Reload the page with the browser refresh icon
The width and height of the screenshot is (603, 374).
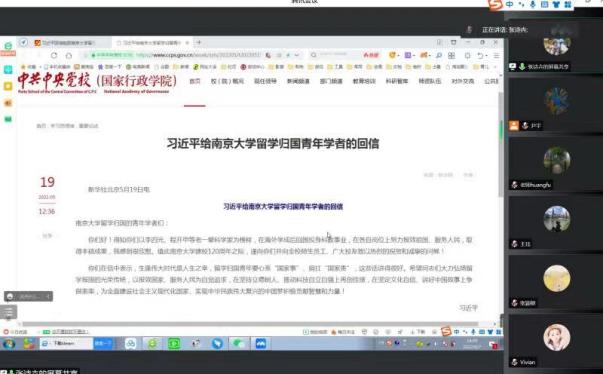click(54, 55)
